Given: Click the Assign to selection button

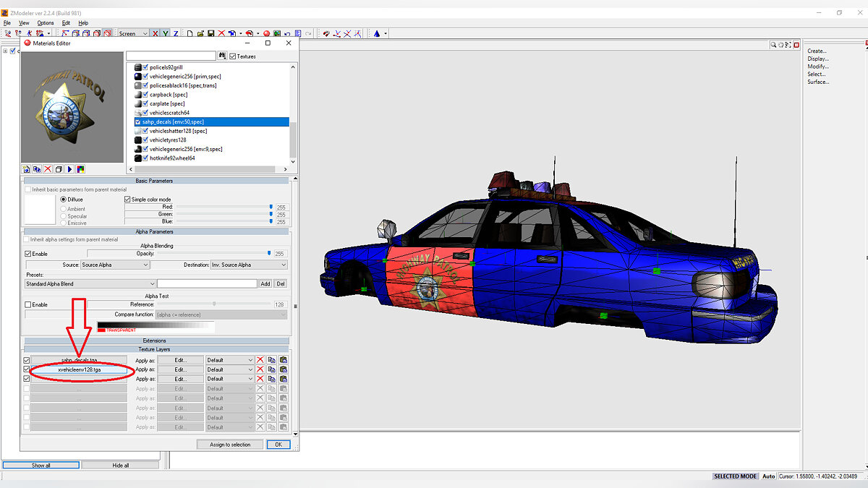Looking at the screenshot, I should point(230,445).
